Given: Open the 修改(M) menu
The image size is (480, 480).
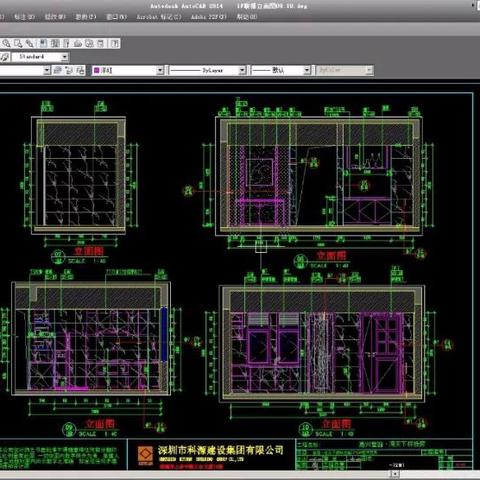Looking at the screenshot, I should (55, 17).
